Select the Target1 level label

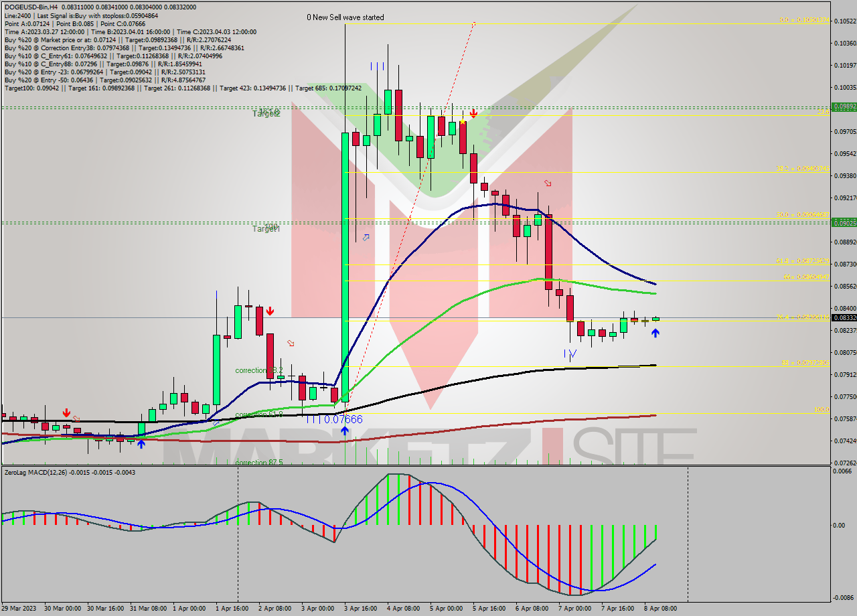[x=266, y=228]
